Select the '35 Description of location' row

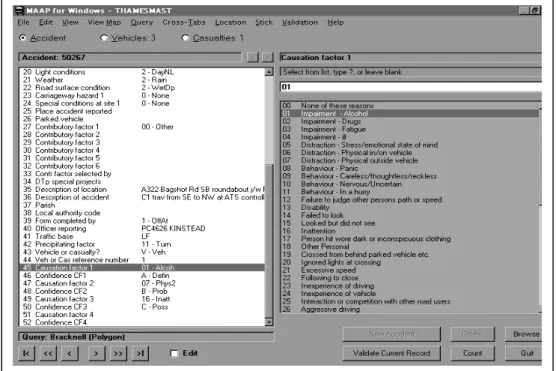[x=142, y=189]
